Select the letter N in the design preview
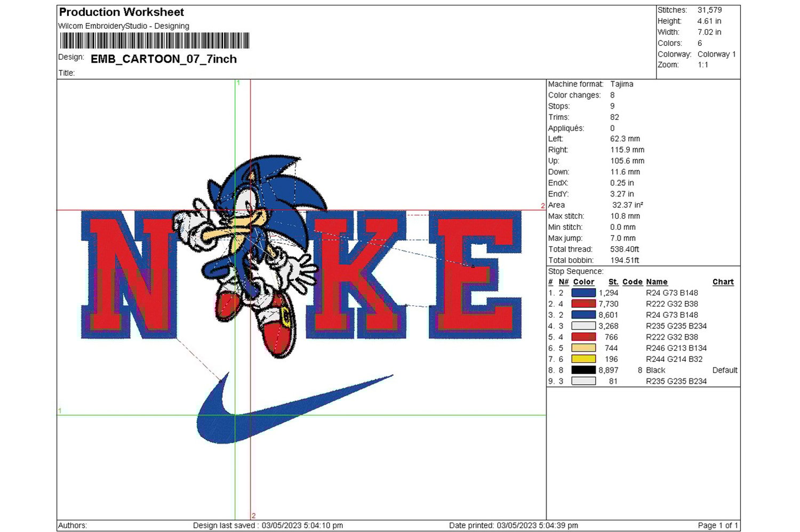Image resolution: width=800 pixels, height=532 pixels. point(130,275)
